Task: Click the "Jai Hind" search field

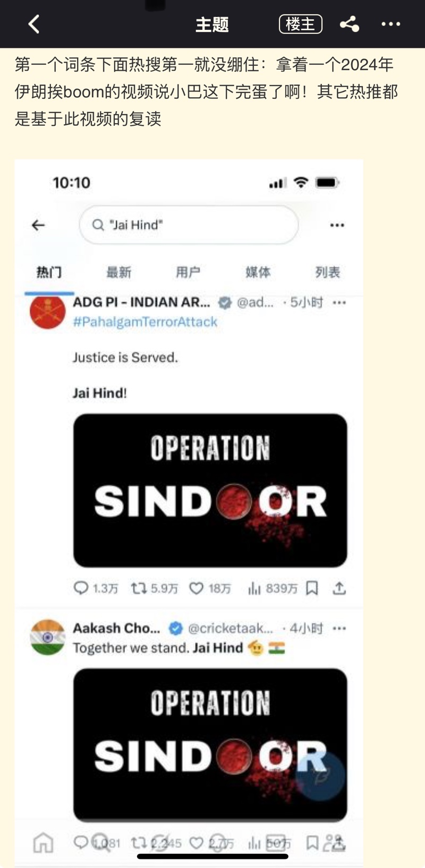Action: pos(189,225)
